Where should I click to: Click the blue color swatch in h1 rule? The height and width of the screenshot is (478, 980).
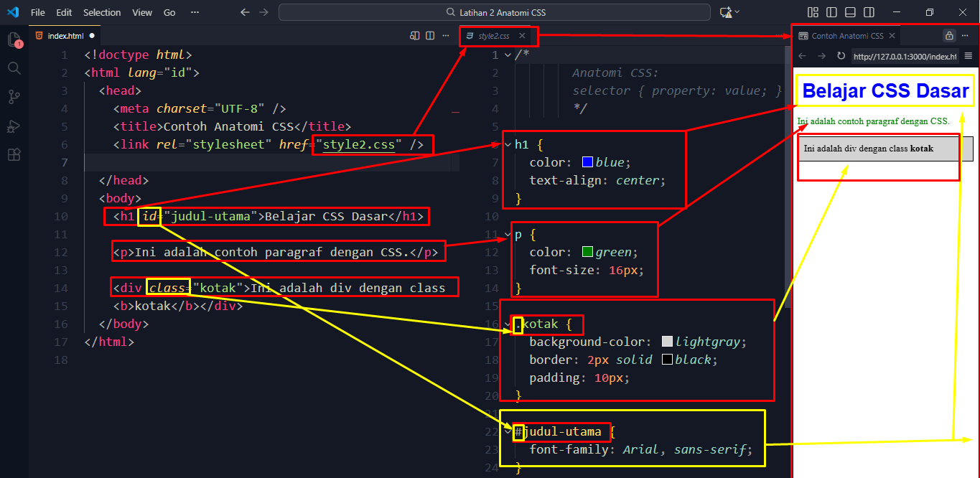[587, 162]
